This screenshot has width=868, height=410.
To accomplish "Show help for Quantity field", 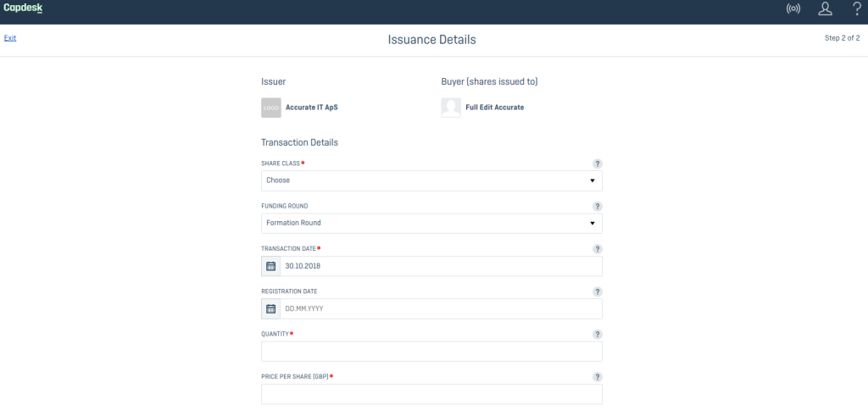I will pyautogui.click(x=598, y=335).
